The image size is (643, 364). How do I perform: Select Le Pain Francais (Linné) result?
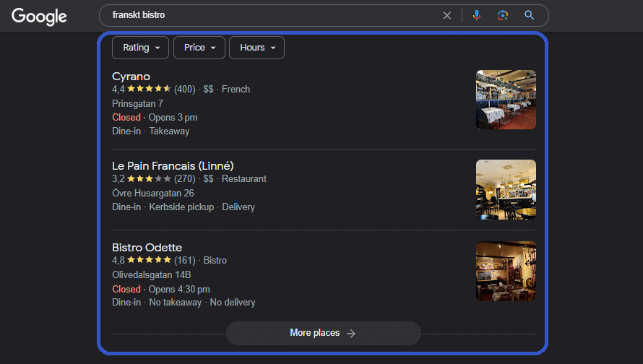click(173, 166)
